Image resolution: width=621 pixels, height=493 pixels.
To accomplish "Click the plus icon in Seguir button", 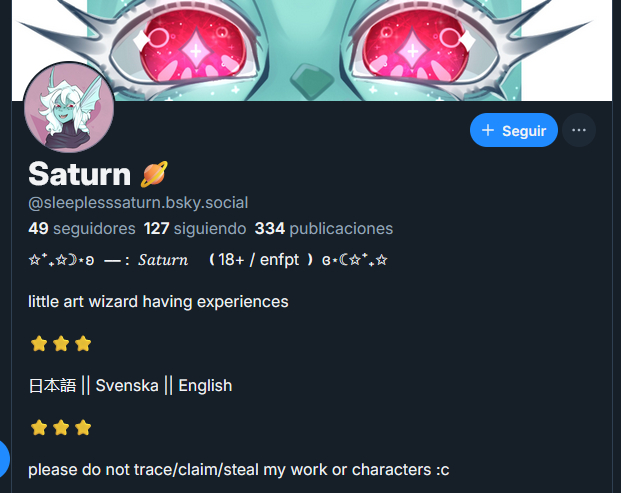I will tap(488, 130).
